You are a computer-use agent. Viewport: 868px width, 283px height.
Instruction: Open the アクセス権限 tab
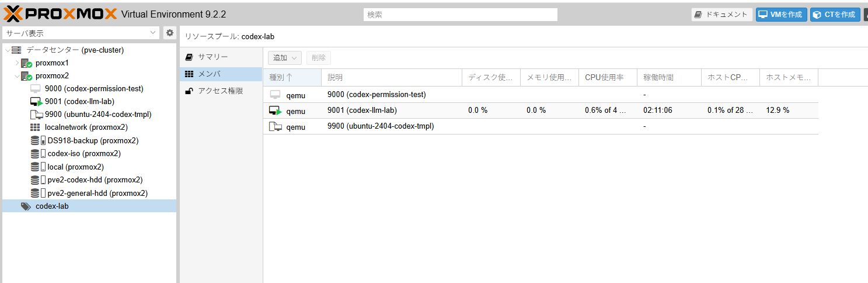[x=221, y=91]
